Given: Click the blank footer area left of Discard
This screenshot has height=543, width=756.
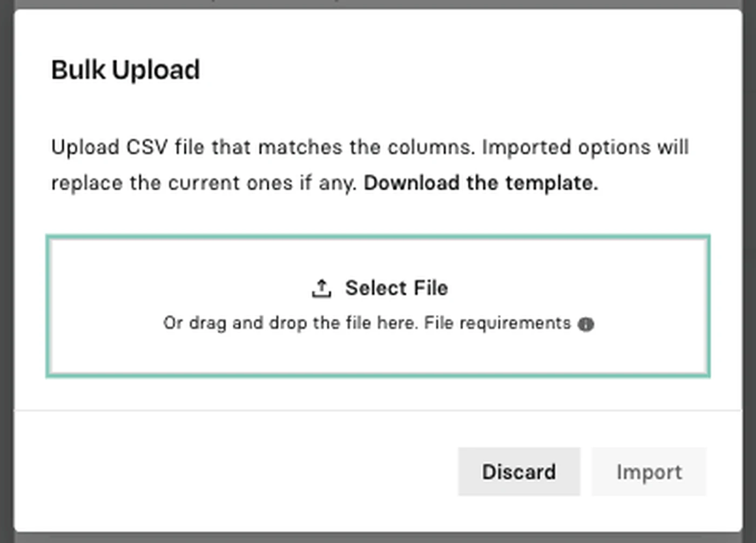Looking at the screenshot, I should click(x=232, y=471).
